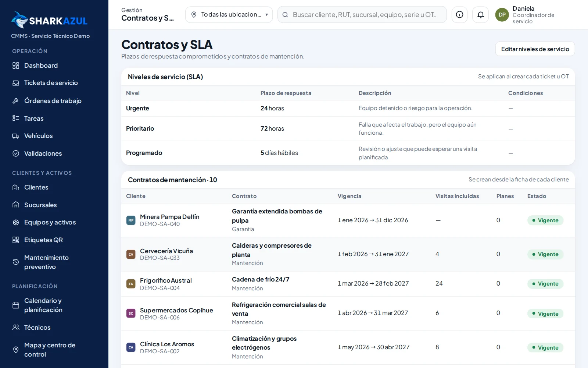Viewport: 588px width, 368px height.
Task: Click the 'Visitas incluidas' column header
Action: 457,196
